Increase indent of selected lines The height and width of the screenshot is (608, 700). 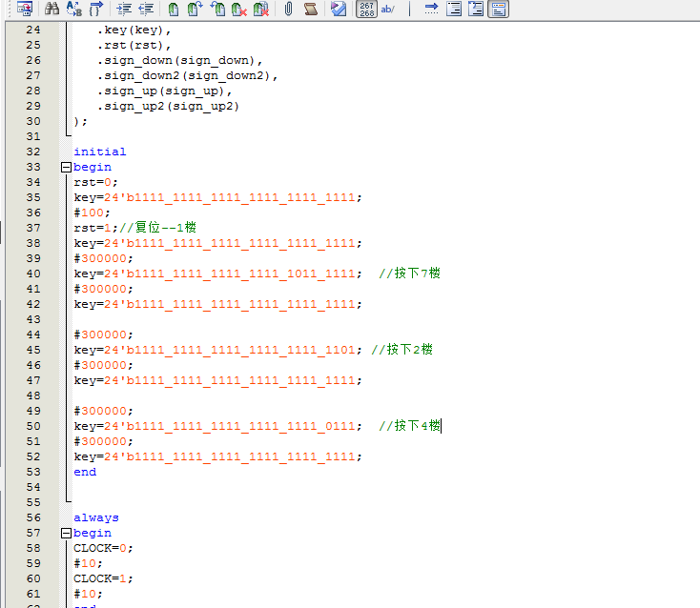coord(124,10)
